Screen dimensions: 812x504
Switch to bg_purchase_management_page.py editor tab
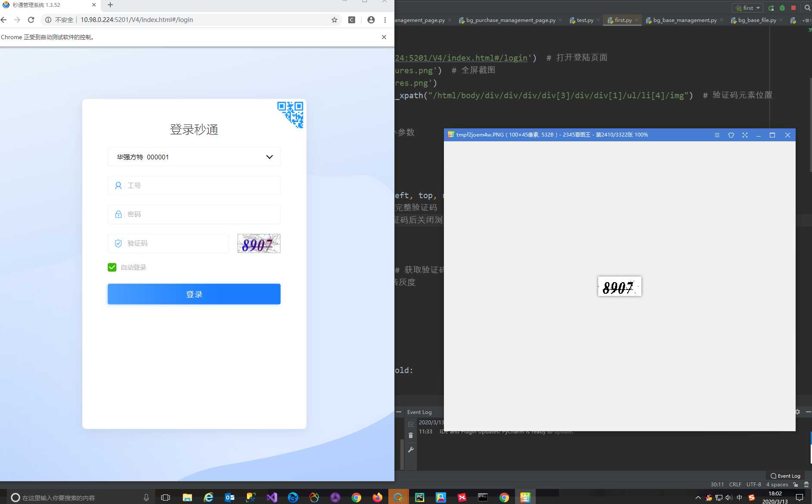[x=511, y=20]
